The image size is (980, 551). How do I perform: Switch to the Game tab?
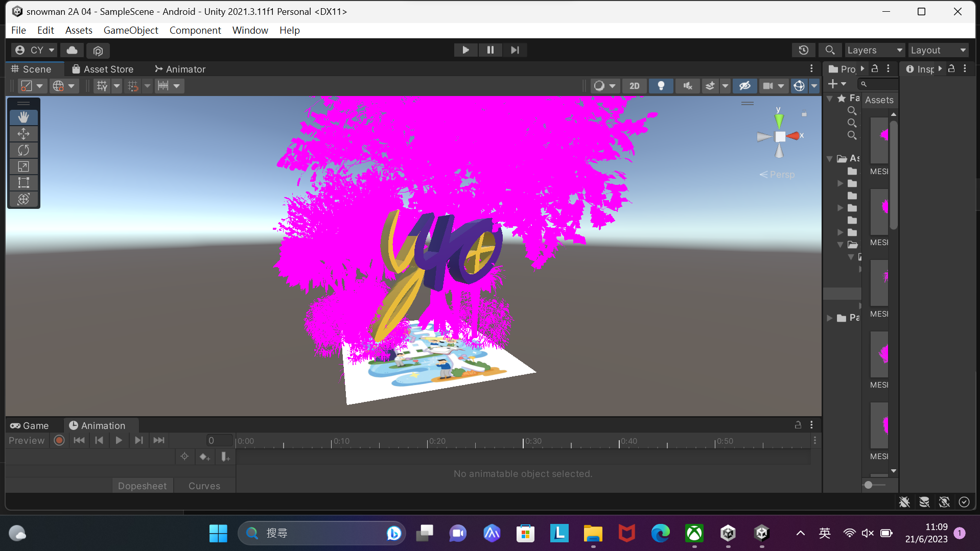[30, 425]
